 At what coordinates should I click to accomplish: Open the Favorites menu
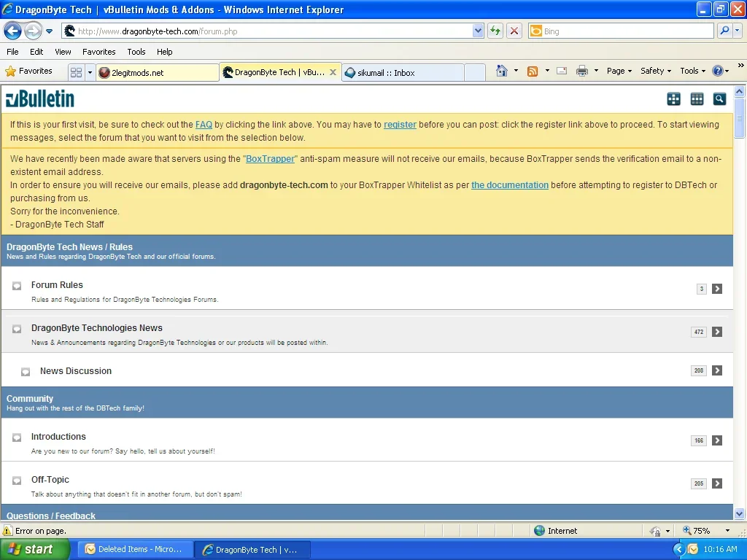pyautogui.click(x=98, y=52)
